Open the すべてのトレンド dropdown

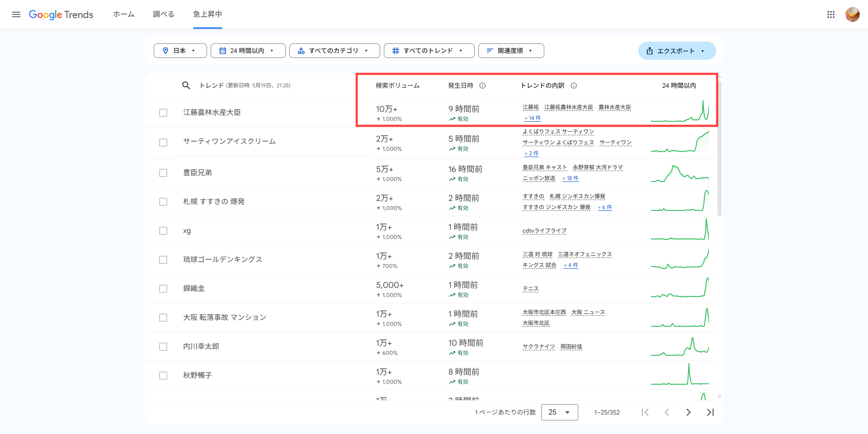429,51
